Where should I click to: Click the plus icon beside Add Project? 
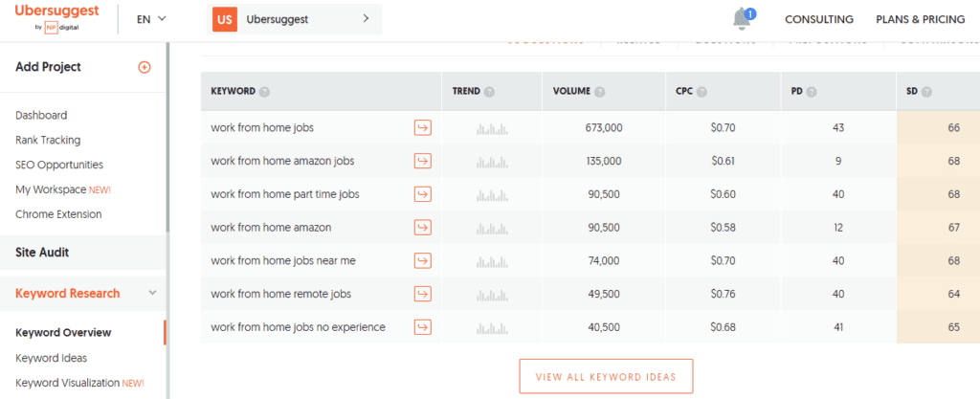tap(145, 67)
